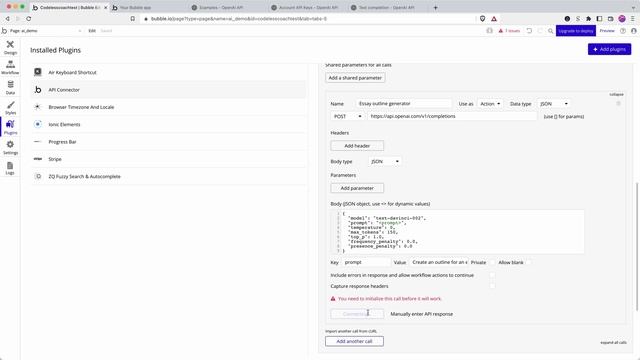The width and height of the screenshot is (640, 360).
Task: Select the Progress Bar plugin
Action: pyautogui.click(x=169, y=142)
